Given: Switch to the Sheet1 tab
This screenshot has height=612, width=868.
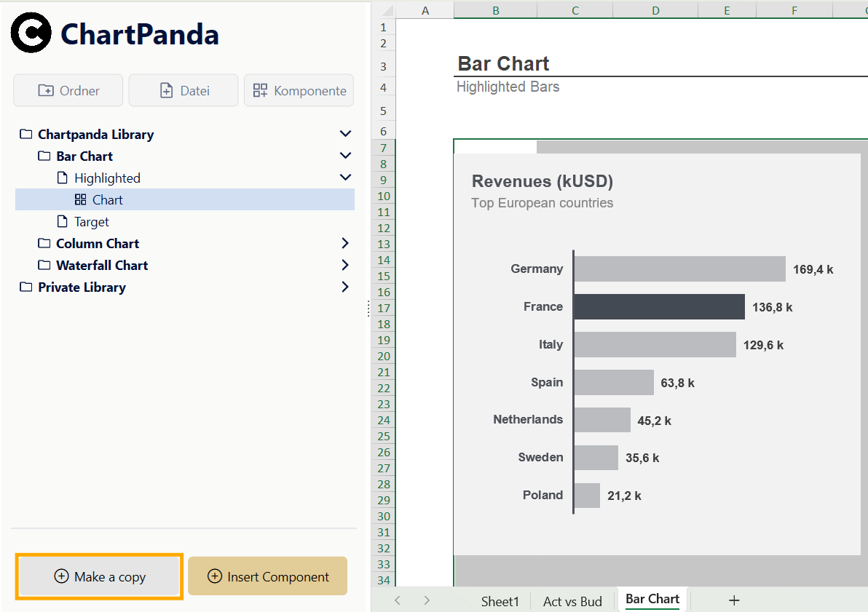Looking at the screenshot, I should (500, 601).
